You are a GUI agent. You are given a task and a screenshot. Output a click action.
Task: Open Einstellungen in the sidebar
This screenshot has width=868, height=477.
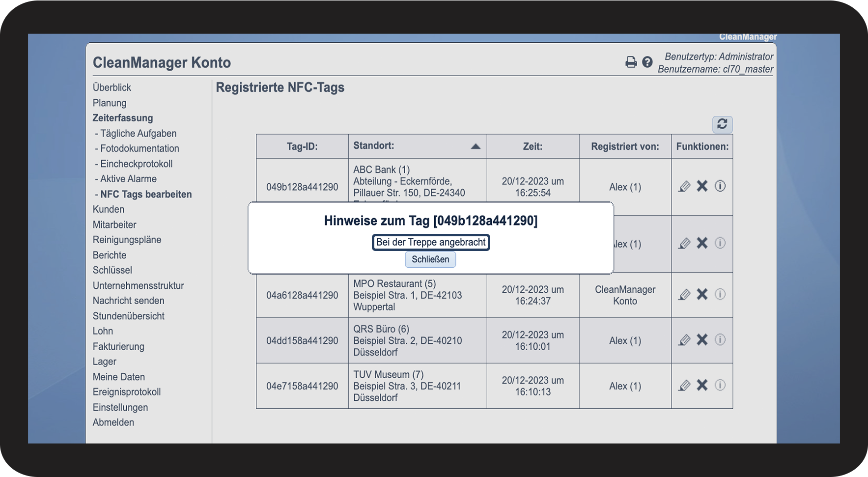(x=120, y=407)
